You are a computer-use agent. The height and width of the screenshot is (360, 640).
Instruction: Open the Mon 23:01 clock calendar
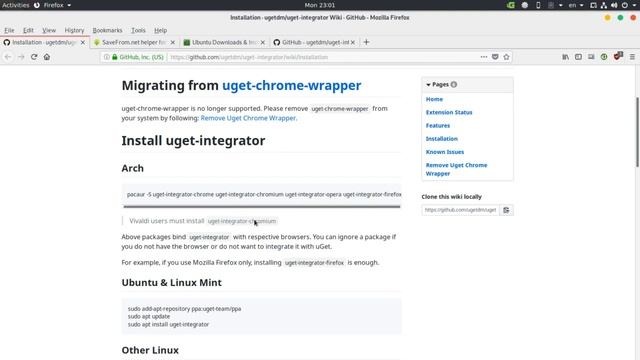(x=320, y=5)
